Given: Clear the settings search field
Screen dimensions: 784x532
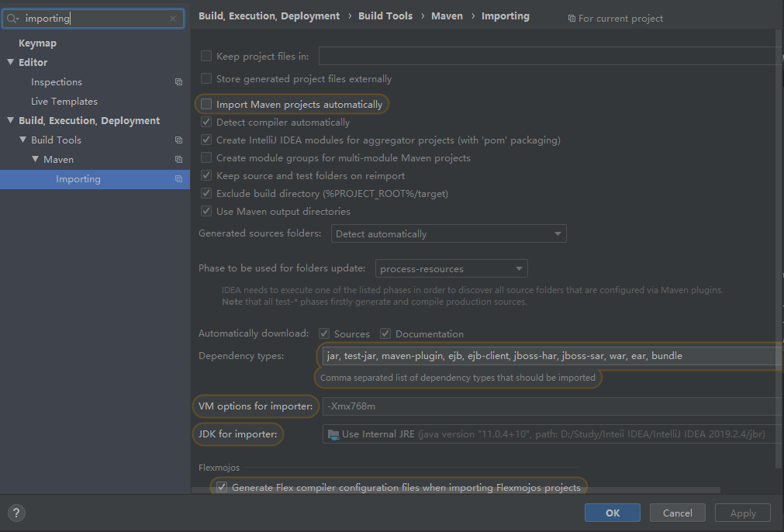Looking at the screenshot, I should click(x=173, y=19).
